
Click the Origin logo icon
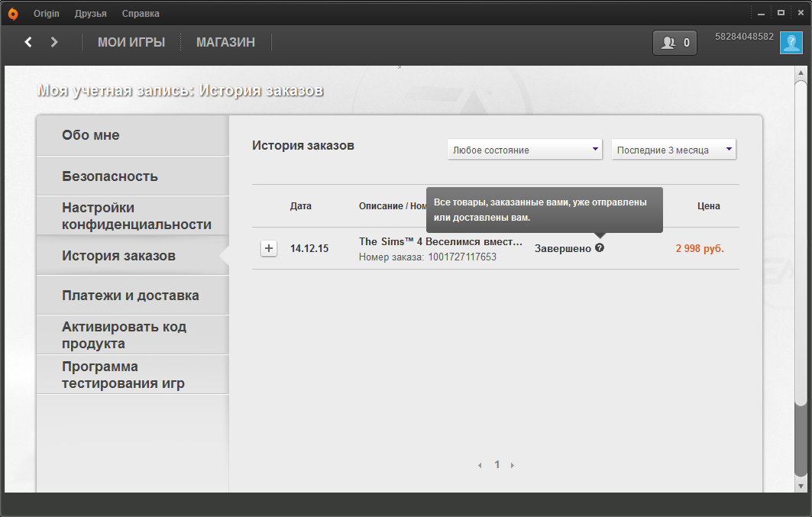pos(13,14)
